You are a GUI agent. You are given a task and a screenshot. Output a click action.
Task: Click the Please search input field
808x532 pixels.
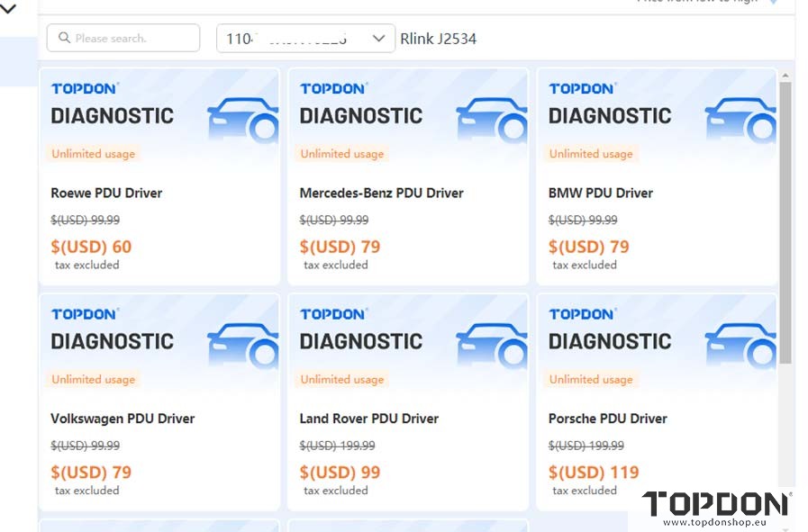point(123,38)
